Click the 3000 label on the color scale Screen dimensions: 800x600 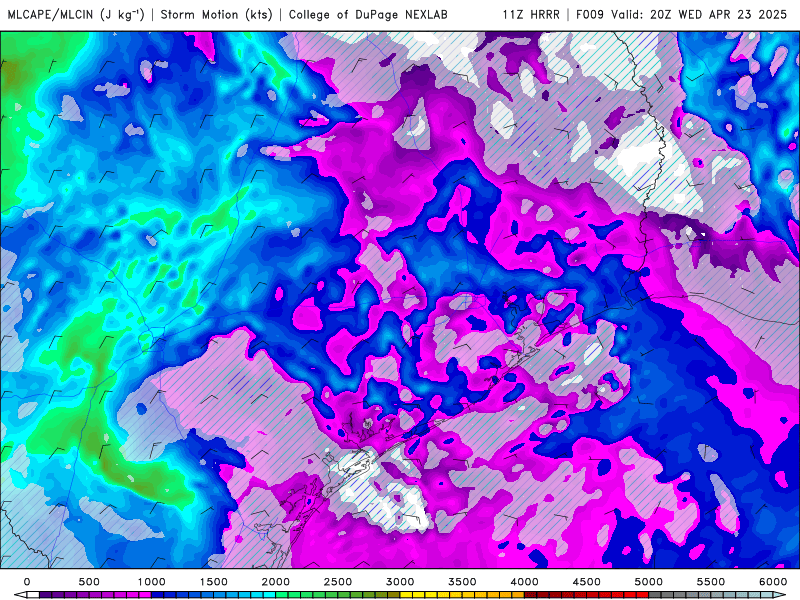(400, 582)
